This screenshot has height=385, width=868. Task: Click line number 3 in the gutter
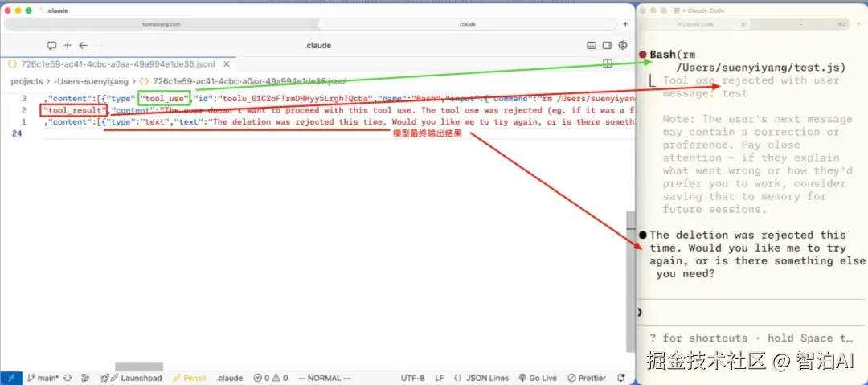[24, 99]
